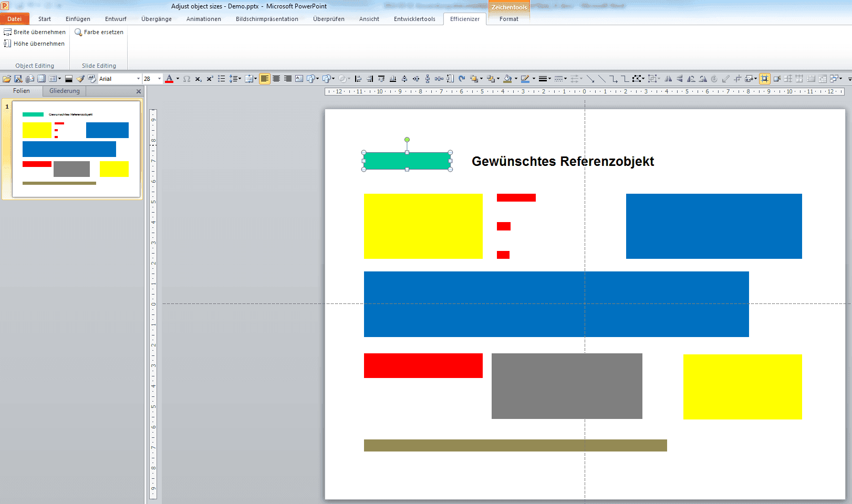Flip the selected shape horizontally
Screen dimensions: 852x504
point(669,78)
